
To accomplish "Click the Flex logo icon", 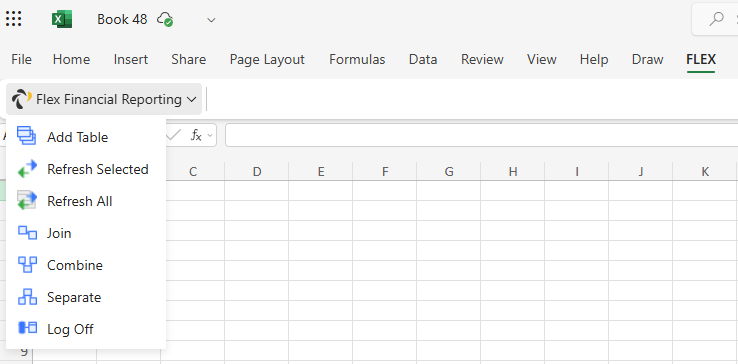I will pyautogui.click(x=21, y=99).
